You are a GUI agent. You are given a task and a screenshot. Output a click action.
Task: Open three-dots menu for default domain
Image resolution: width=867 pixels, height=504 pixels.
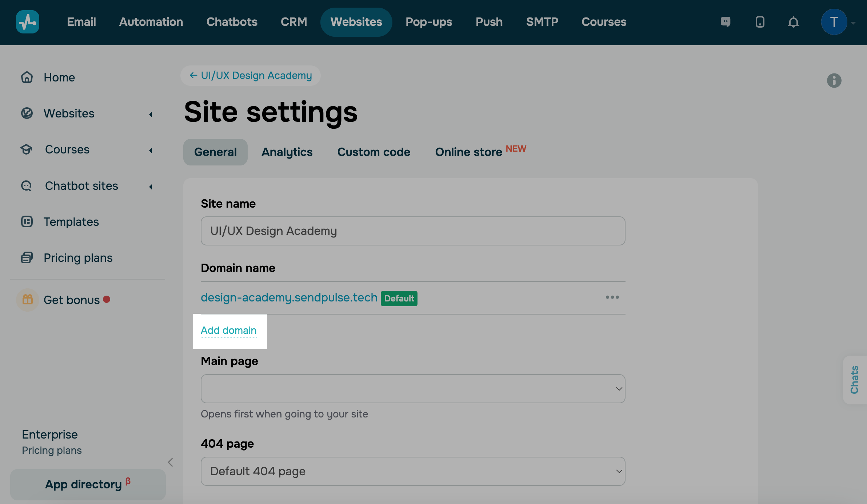point(612,297)
